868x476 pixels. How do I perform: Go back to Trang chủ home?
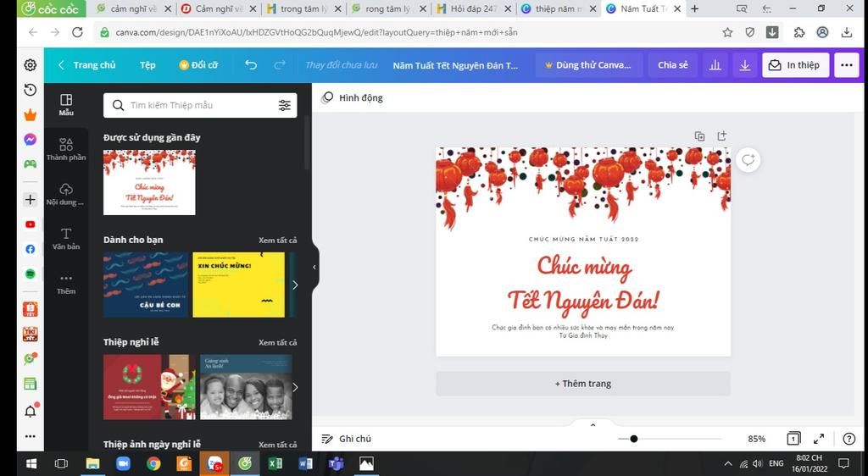tap(87, 64)
